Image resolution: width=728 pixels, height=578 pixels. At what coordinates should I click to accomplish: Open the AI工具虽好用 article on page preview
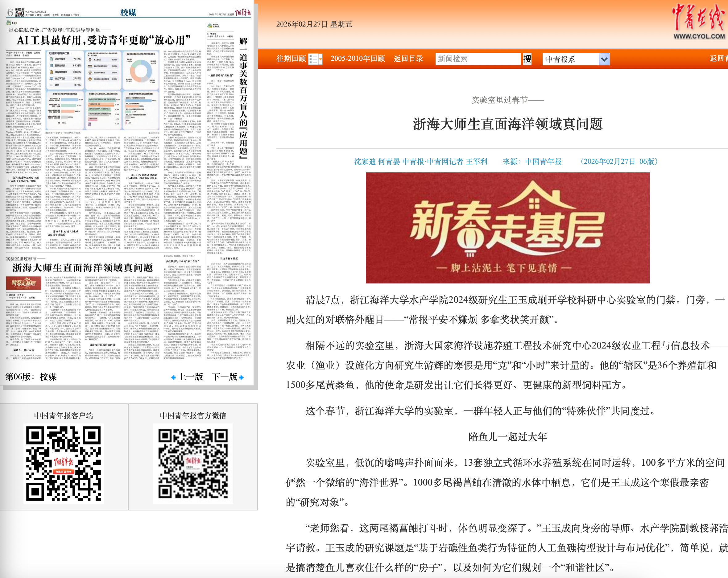(104, 40)
